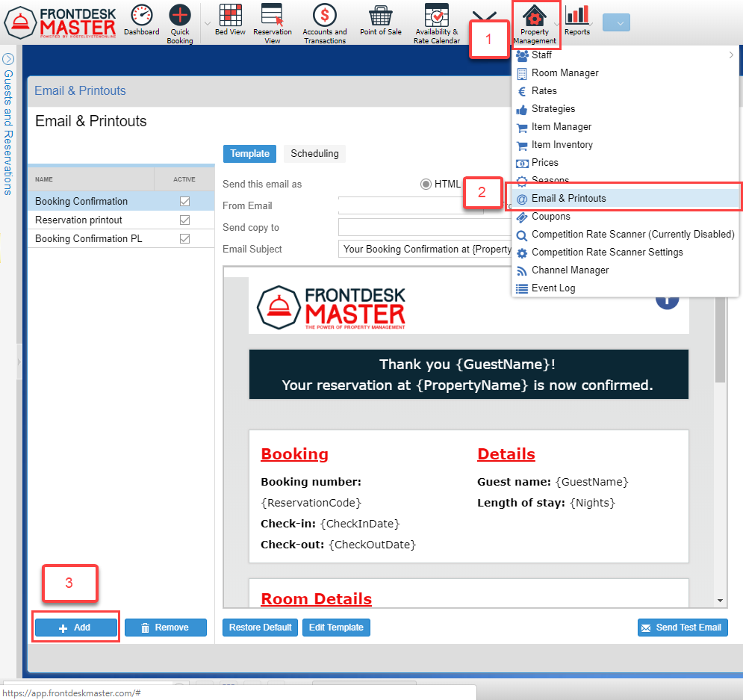Open Reservation View icon
The width and height of the screenshot is (743, 700).
pos(273,15)
